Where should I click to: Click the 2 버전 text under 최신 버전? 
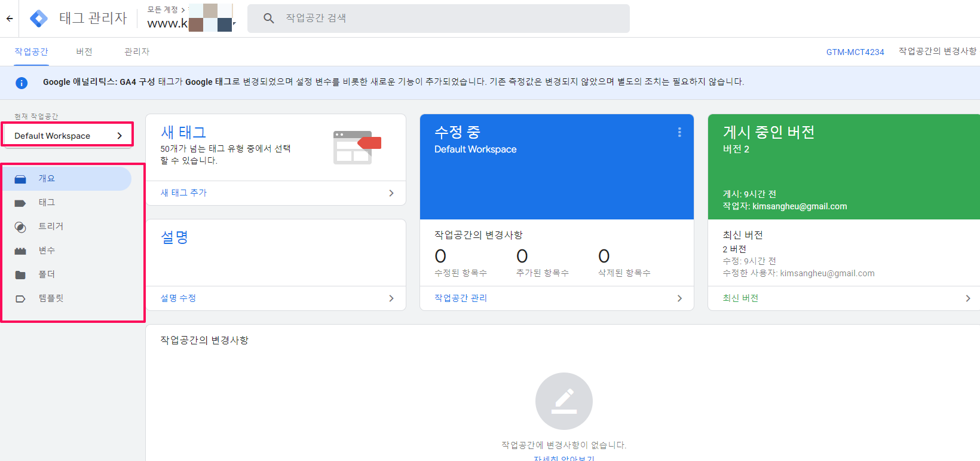734,249
